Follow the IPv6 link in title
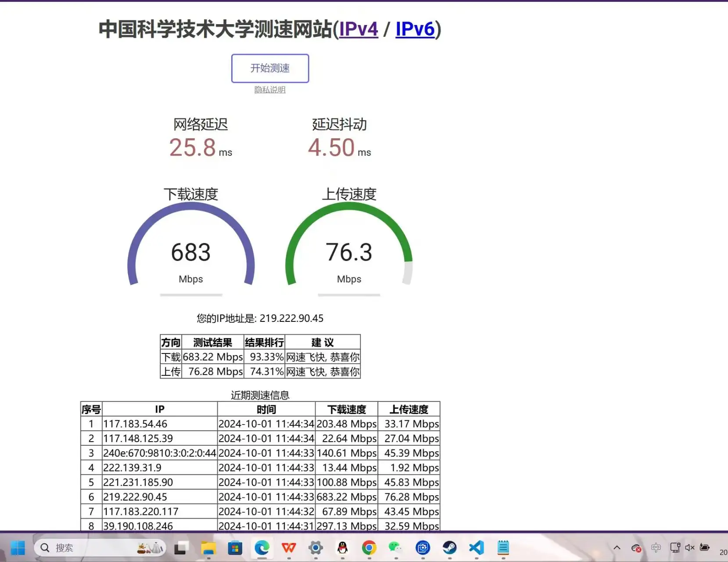Screen dimensions: 728x562 point(415,29)
